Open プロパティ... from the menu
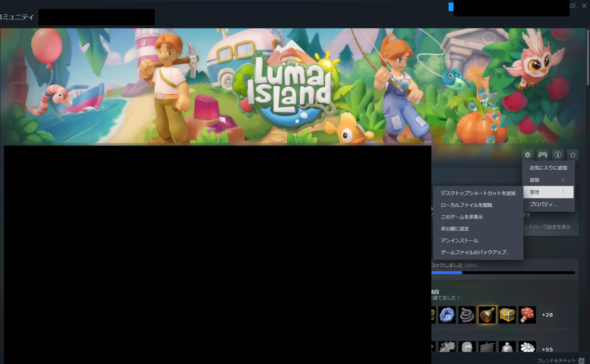Screen dimensions: 590x364 543,204
